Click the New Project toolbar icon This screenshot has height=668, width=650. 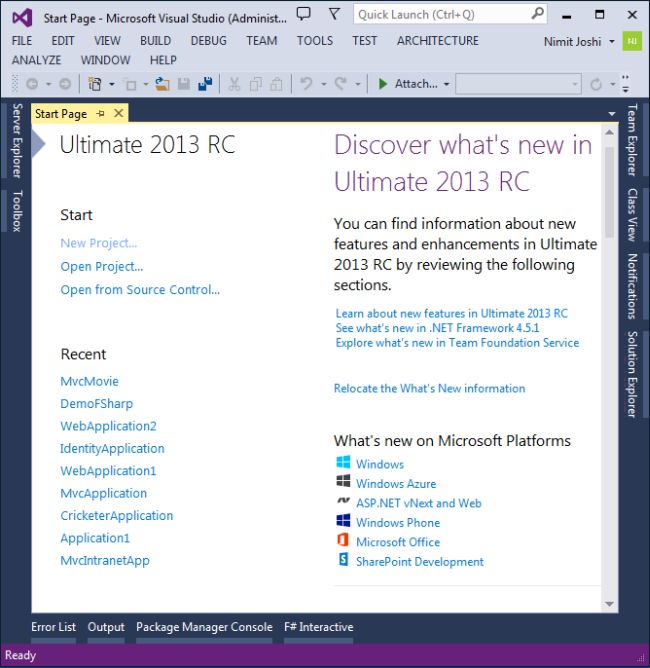click(x=95, y=84)
